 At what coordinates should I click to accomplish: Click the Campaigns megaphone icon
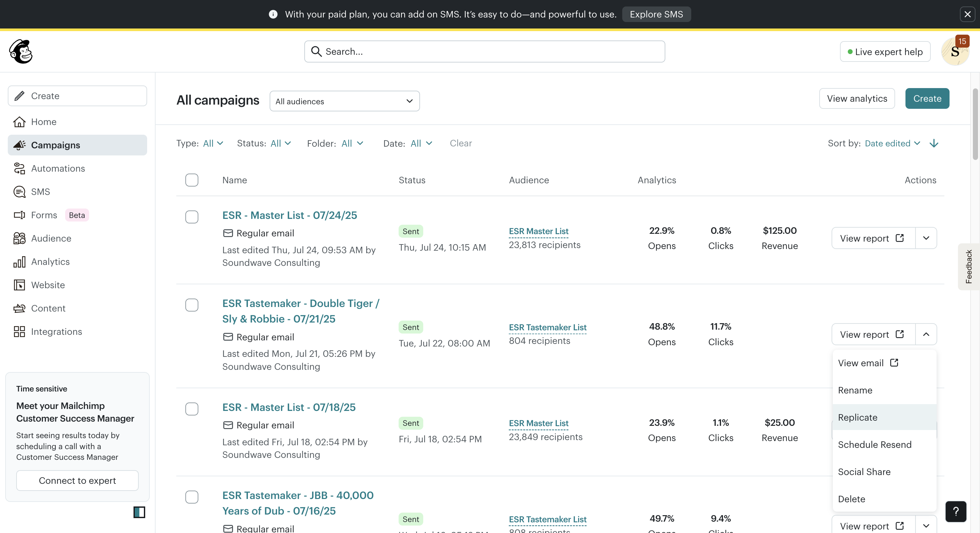(x=19, y=145)
